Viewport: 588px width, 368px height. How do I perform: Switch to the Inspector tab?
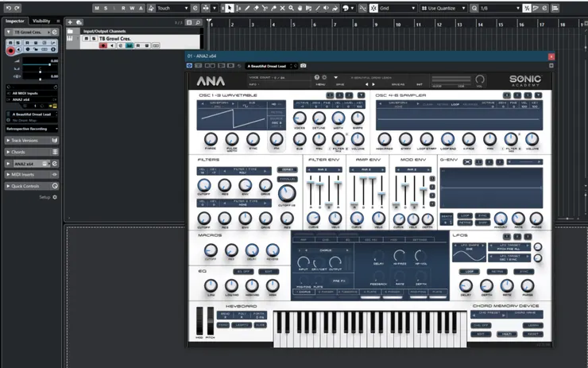click(15, 21)
